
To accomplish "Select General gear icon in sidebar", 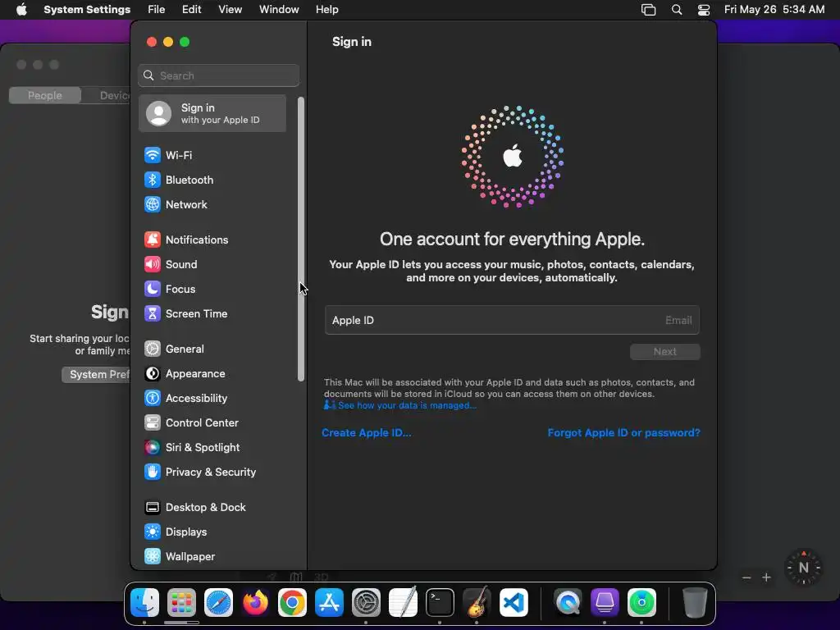I will (x=152, y=349).
